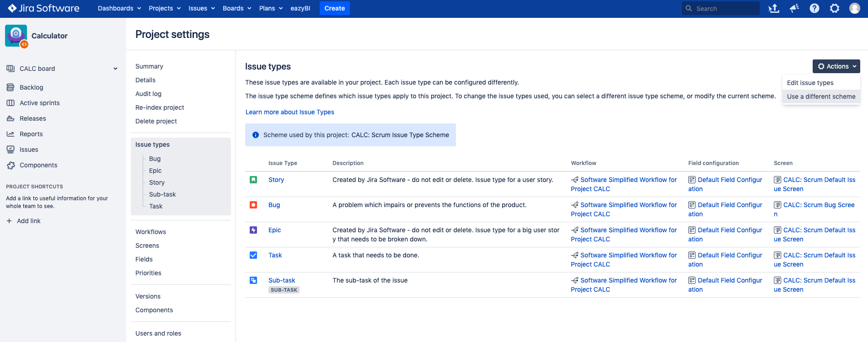Open the Sub-task issue type link
The height and width of the screenshot is (342, 868).
pos(282,280)
